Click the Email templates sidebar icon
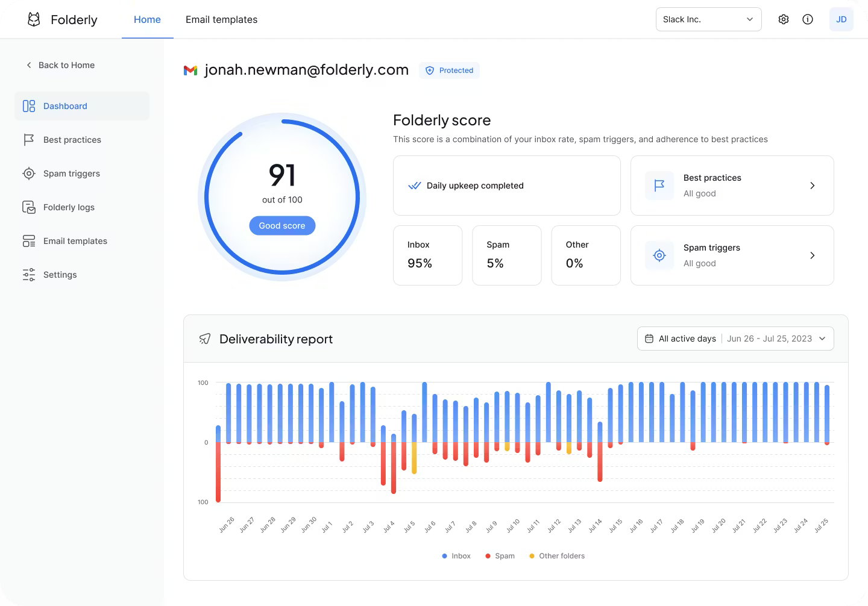This screenshot has height=606, width=868. click(28, 241)
